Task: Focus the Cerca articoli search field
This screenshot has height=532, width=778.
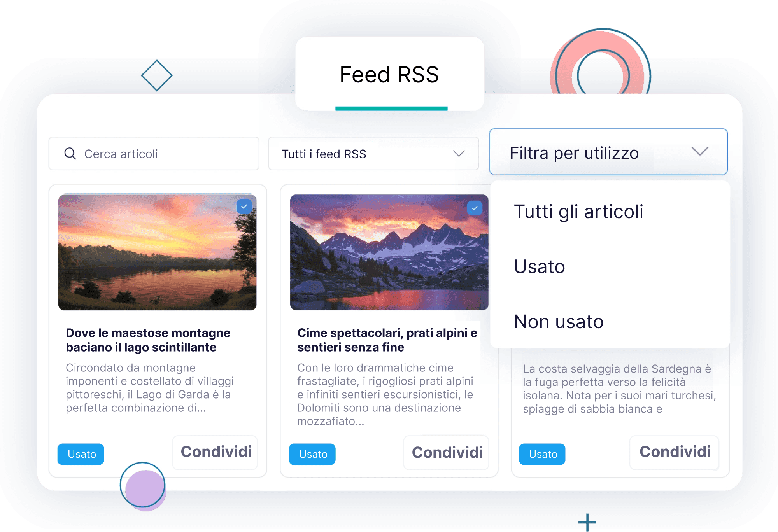Action: pos(154,154)
